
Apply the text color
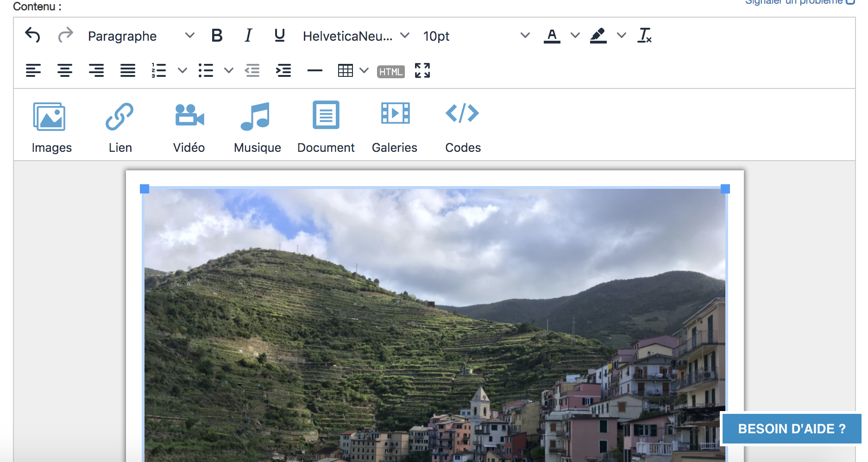[552, 35]
